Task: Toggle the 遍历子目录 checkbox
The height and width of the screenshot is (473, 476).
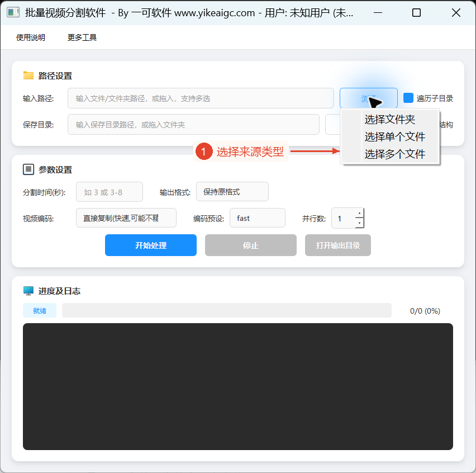Action: [x=408, y=98]
